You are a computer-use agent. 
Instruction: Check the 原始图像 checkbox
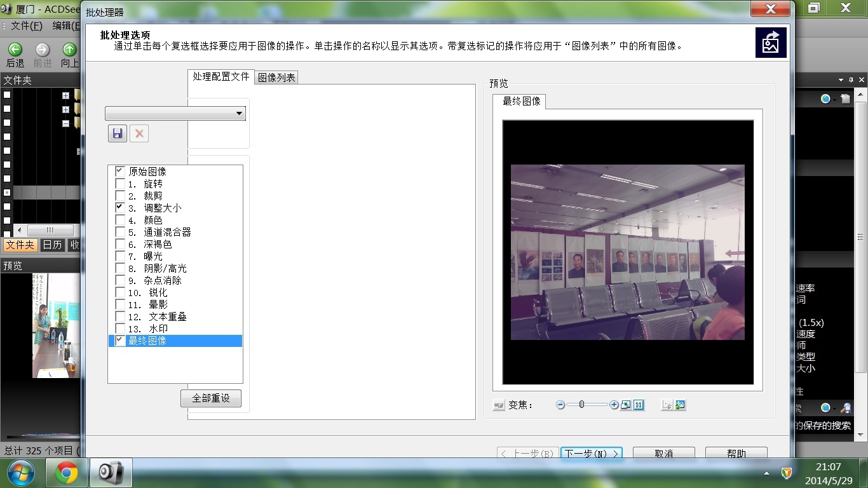[x=120, y=171]
